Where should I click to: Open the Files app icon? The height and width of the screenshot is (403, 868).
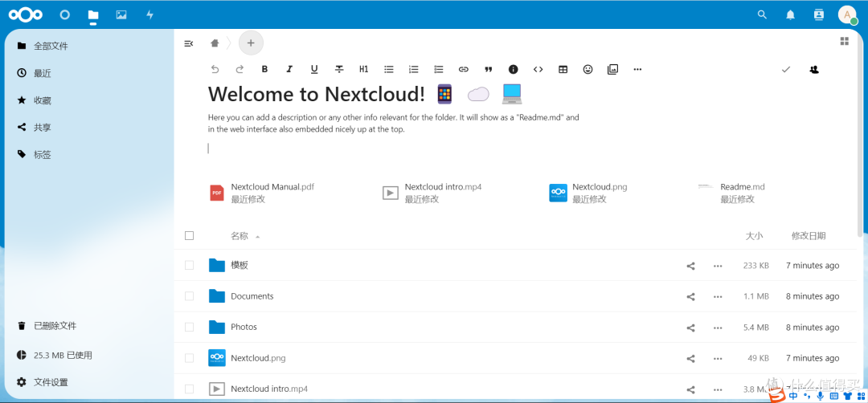click(x=93, y=15)
